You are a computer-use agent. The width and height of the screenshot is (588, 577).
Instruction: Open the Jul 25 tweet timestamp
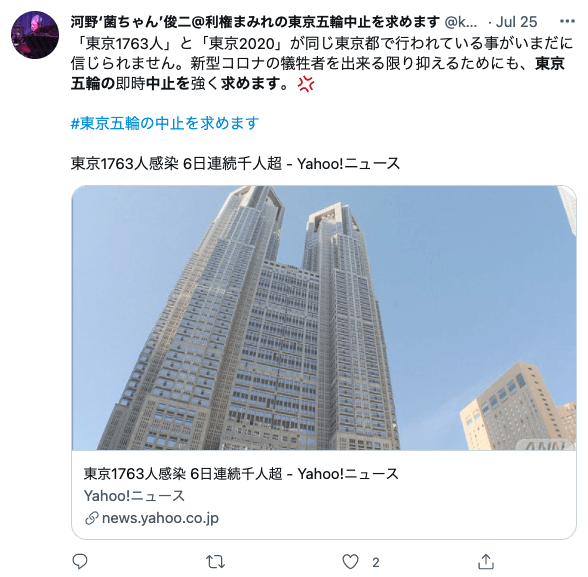tap(516, 22)
